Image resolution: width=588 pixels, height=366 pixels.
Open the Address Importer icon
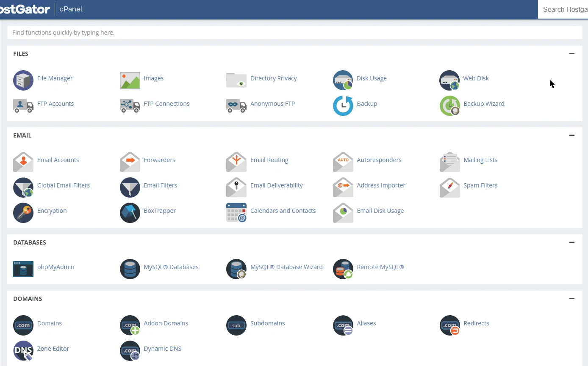click(x=343, y=187)
